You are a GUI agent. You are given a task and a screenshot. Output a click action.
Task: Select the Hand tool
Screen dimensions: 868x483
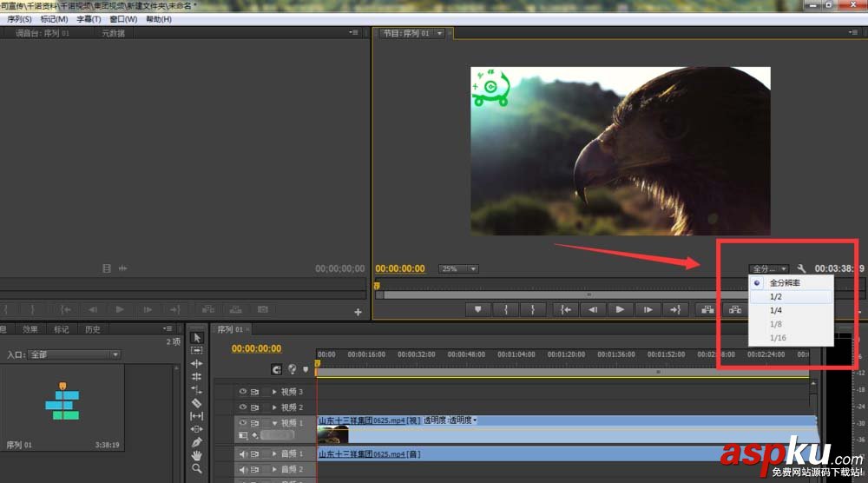(x=197, y=455)
